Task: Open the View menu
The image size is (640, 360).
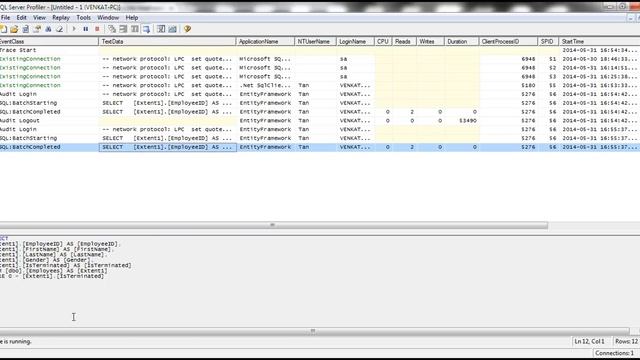Action: point(39,18)
